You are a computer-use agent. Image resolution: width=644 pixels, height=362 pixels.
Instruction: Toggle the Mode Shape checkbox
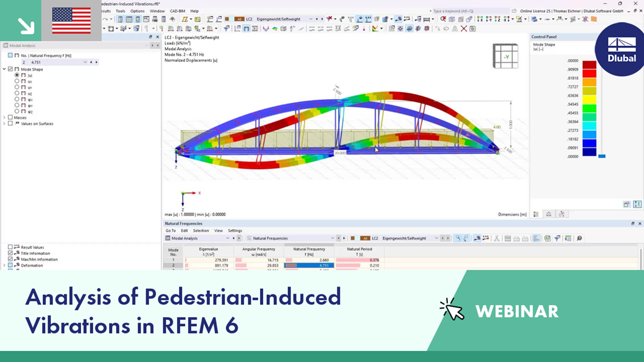pyautogui.click(x=11, y=69)
